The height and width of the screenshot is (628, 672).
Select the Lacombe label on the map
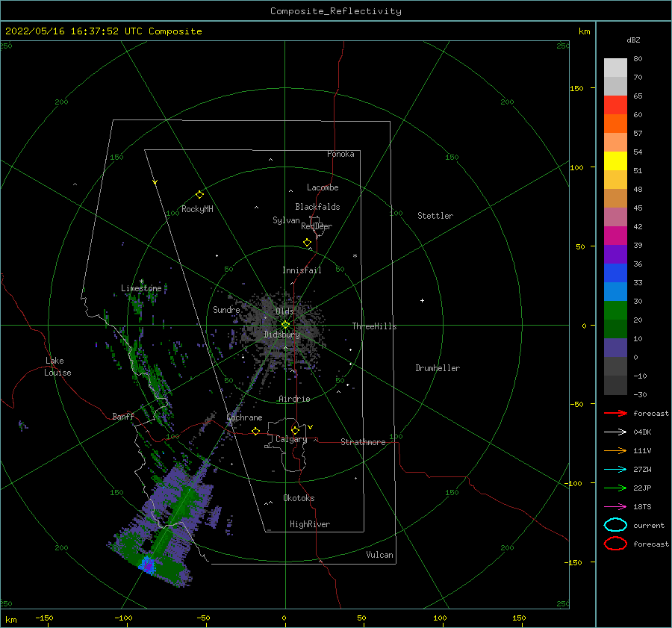323,187
